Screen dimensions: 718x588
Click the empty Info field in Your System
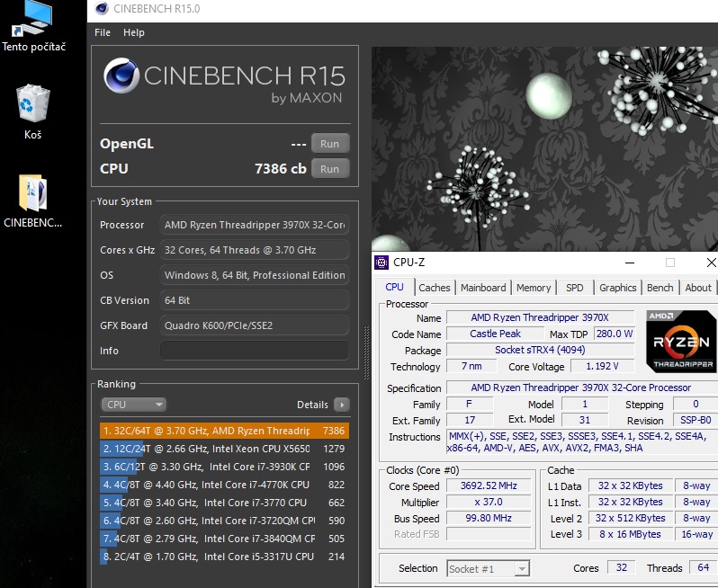[255, 351]
